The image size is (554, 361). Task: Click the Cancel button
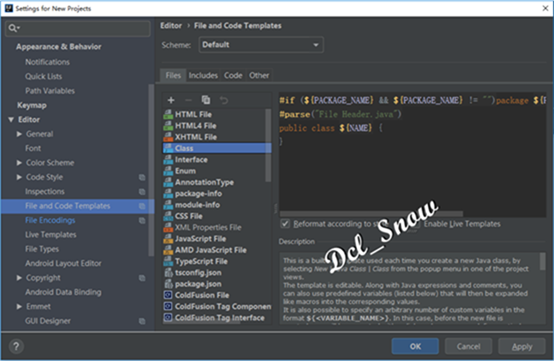[x=468, y=346]
